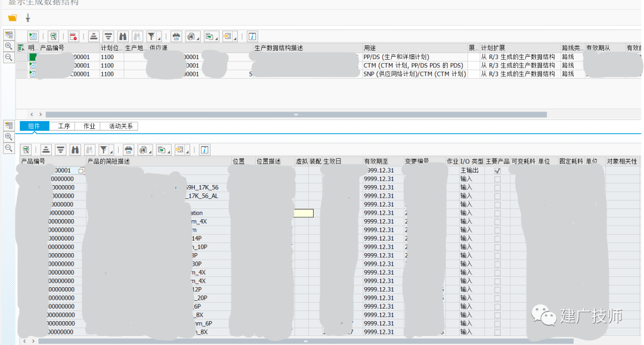
Task: Toggle 主要产品 checkbox for row 59H_17K_56
Action: coord(497,187)
